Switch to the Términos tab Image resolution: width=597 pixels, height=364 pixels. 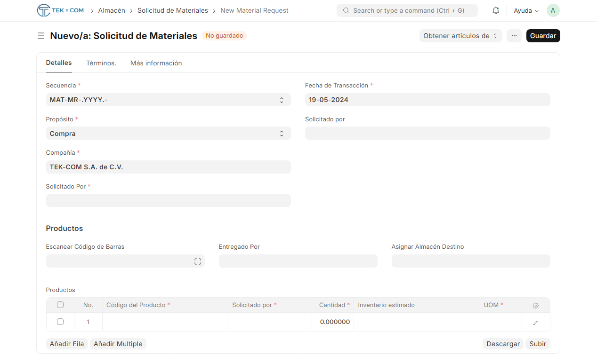(101, 63)
